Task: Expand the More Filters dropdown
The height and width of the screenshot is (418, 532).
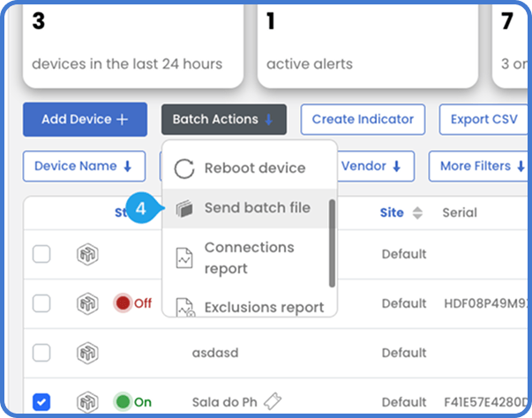Action: (478, 166)
